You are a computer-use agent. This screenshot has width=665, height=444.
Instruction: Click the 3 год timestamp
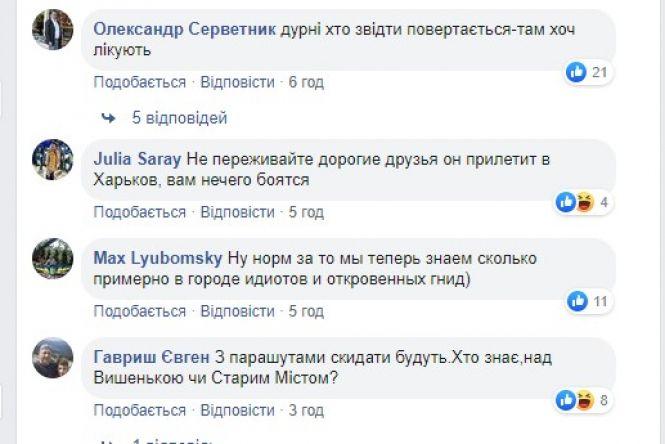coord(307,410)
